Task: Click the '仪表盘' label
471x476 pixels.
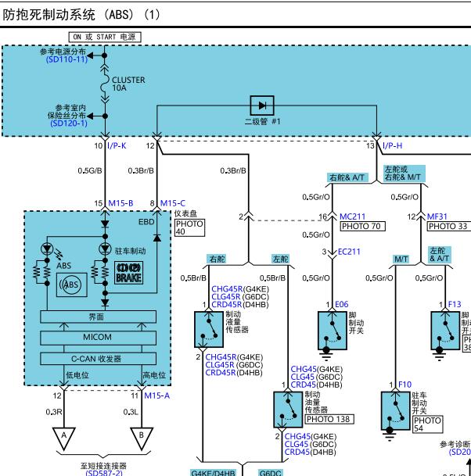Action: [185, 213]
